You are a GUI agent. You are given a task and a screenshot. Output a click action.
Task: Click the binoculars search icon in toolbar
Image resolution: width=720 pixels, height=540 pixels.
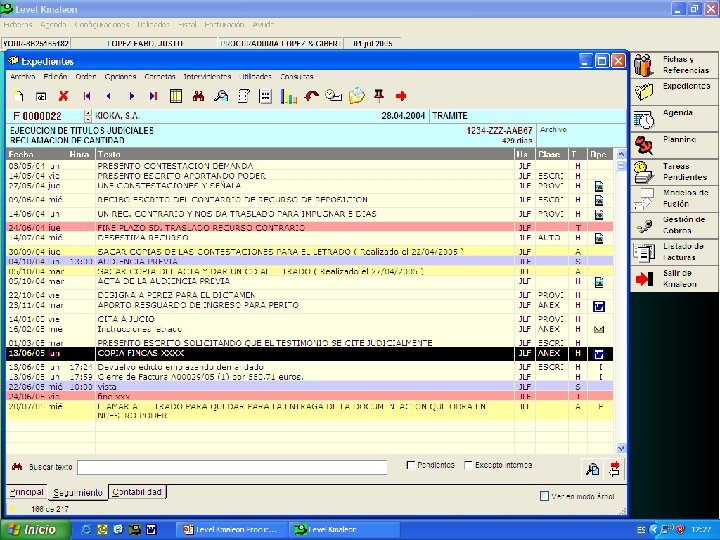(198, 97)
